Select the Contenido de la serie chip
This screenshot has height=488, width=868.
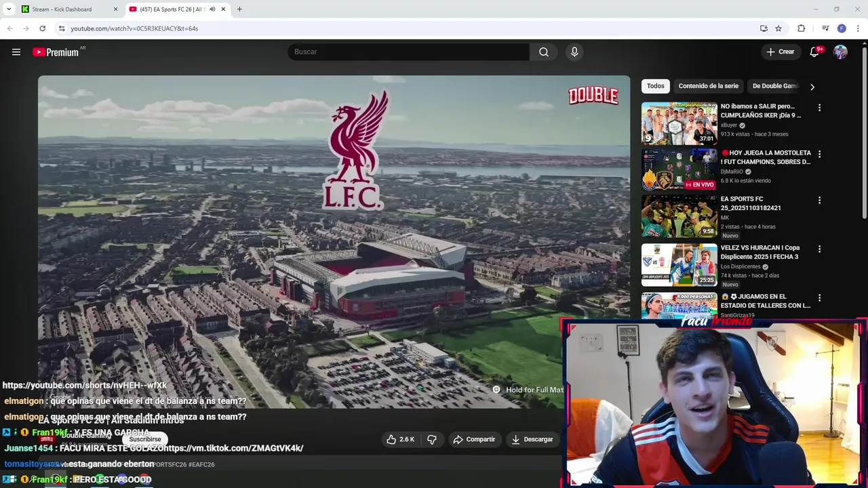709,86
